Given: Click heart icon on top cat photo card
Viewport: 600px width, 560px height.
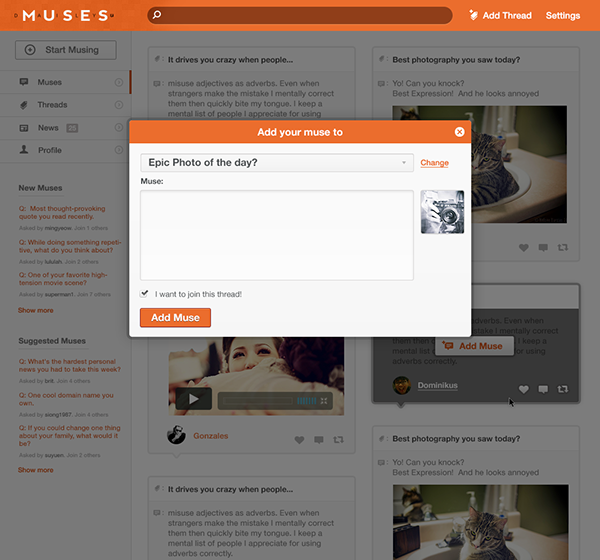Looking at the screenshot, I should pyautogui.click(x=523, y=248).
